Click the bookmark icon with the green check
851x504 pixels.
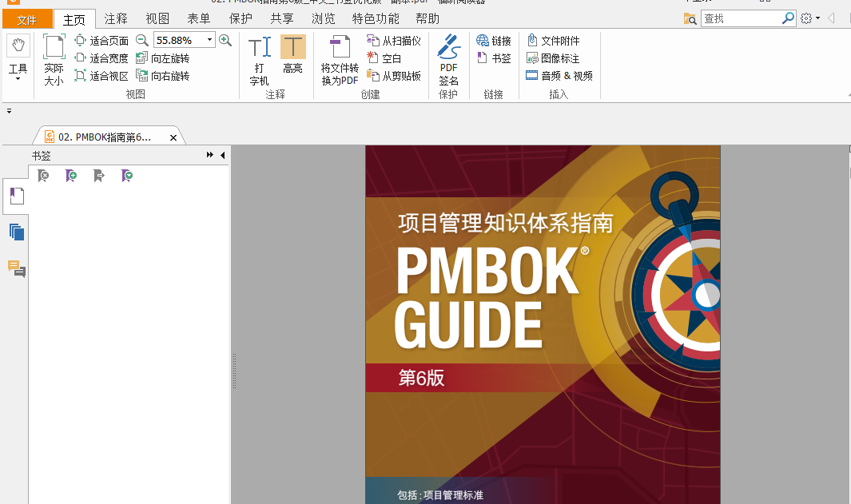tap(127, 175)
